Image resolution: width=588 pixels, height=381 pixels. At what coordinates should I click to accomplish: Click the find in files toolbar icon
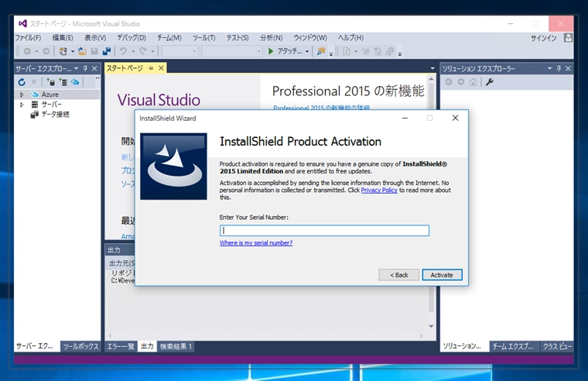320,51
